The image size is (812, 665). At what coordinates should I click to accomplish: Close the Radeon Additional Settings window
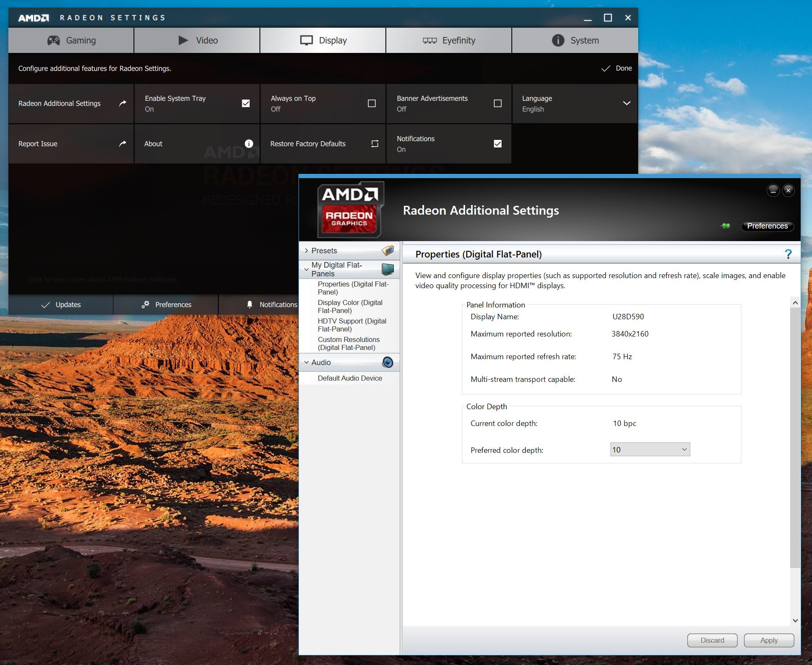tap(788, 191)
